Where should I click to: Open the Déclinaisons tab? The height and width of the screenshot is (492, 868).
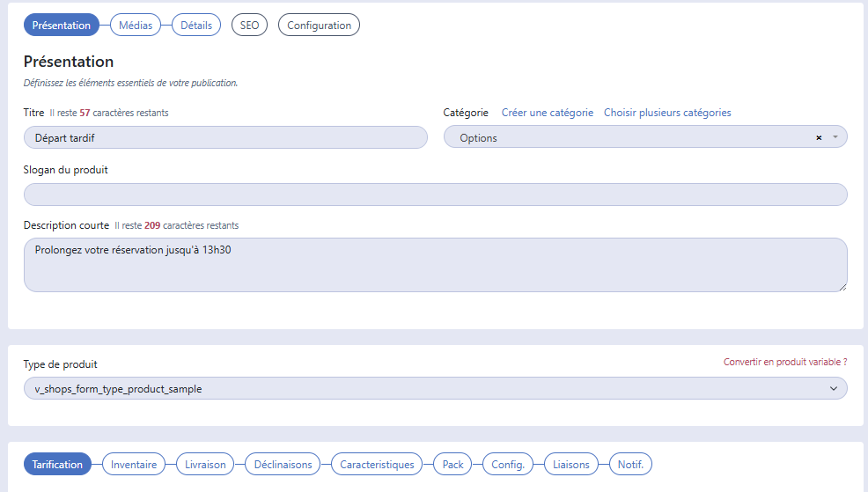click(283, 465)
